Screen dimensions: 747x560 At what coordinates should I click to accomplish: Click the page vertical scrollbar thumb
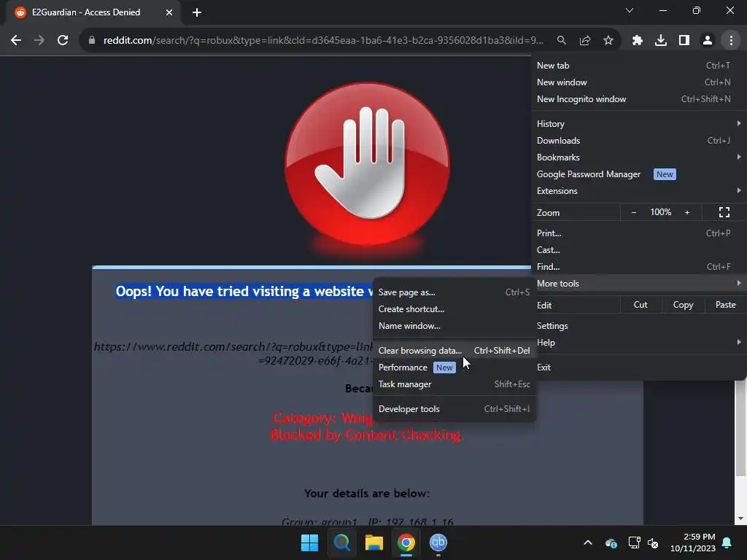(740, 428)
